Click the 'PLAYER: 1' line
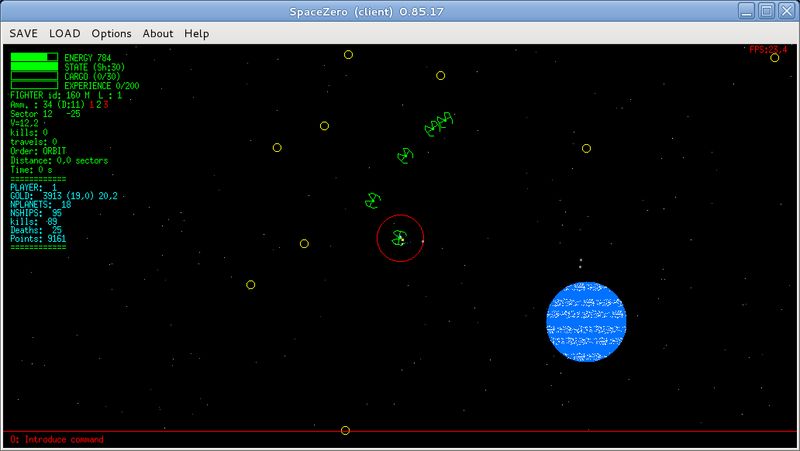Image resolution: width=800 pixels, height=451 pixels. click(33, 187)
